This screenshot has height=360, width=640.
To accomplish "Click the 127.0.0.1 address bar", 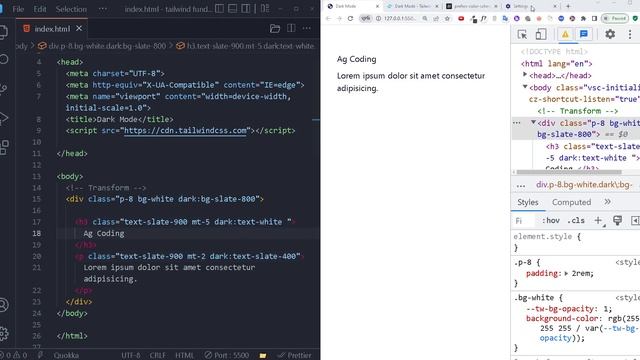I will (x=399, y=18).
